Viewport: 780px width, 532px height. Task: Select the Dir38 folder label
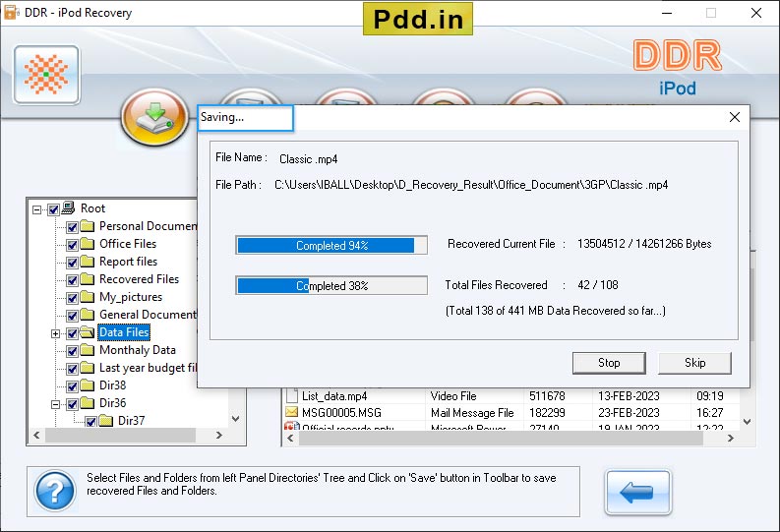click(112, 385)
